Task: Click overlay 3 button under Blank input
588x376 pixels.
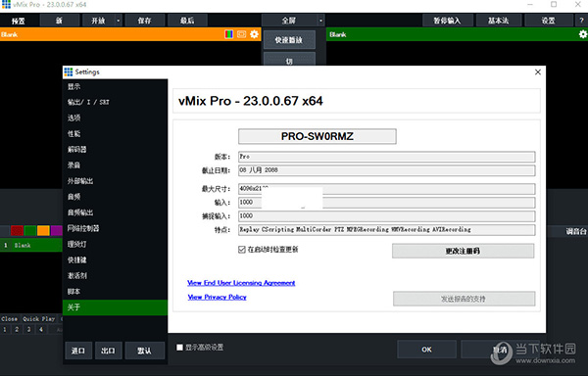Action: (28, 330)
